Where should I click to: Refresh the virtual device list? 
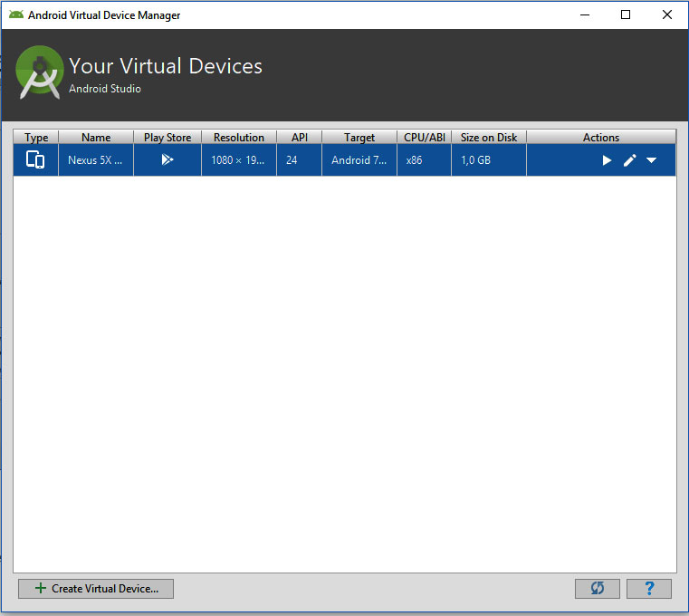click(597, 588)
